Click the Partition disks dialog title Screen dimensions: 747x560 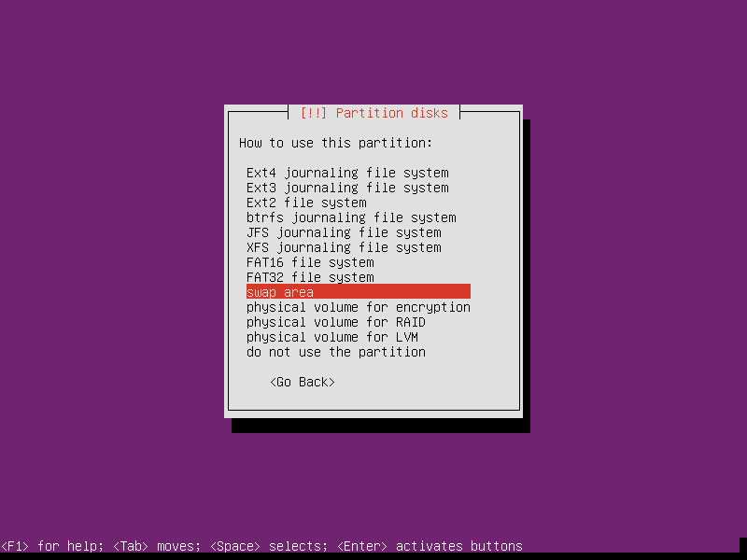373,113
